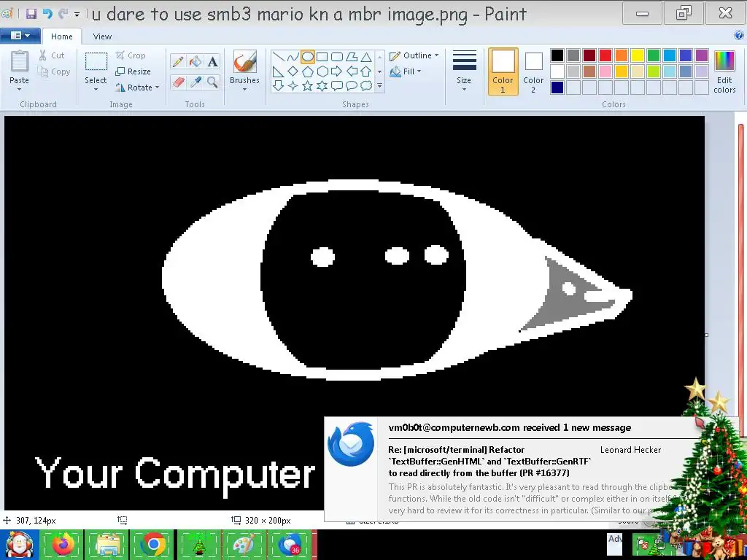Choose the Rectangle shape

322,57
